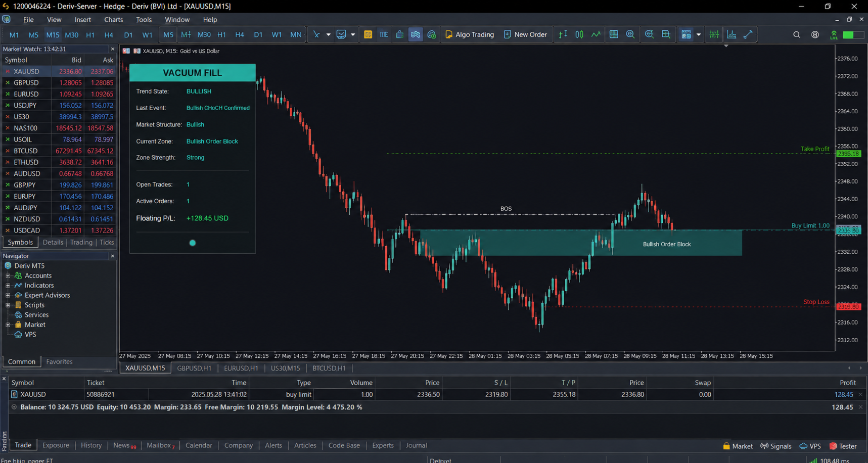Open the chart templates icon
Image resolution: width=868 pixels, height=463 pixels.
[x=341, y=34]
